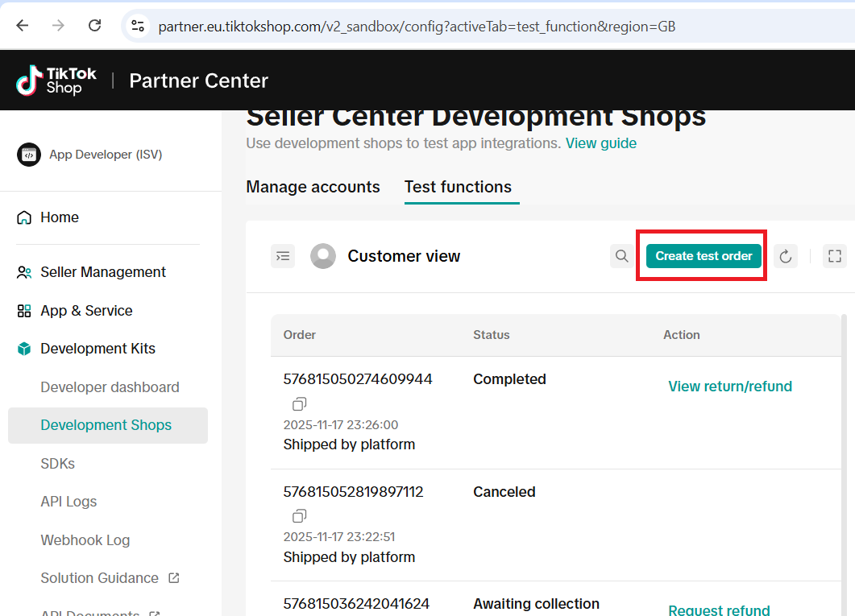
Task: Select the Test functions tab
Action: [458, 187]
